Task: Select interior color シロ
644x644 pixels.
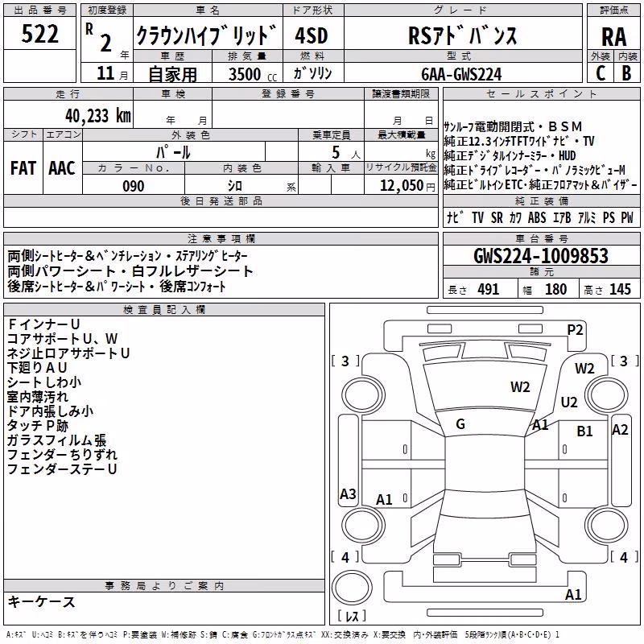Action: 235,186
